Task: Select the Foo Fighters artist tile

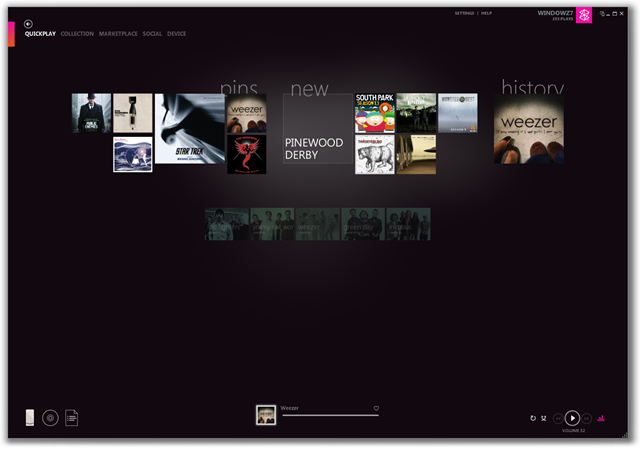Action: coord(227,224)
